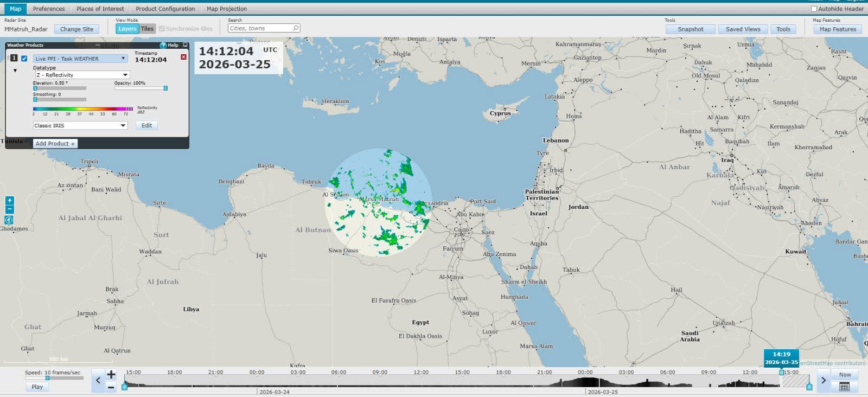Image resolution: width=868 pixels, height=397 pixels.
Task: Enable the Autohide Header checkbox
Action: (814, 9)
